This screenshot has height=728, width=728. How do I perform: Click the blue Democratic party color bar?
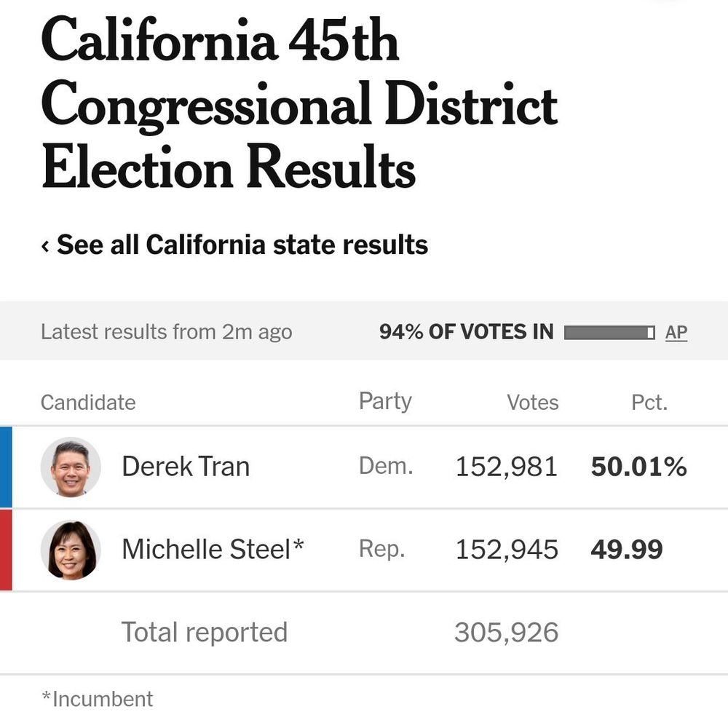[6, 467]
